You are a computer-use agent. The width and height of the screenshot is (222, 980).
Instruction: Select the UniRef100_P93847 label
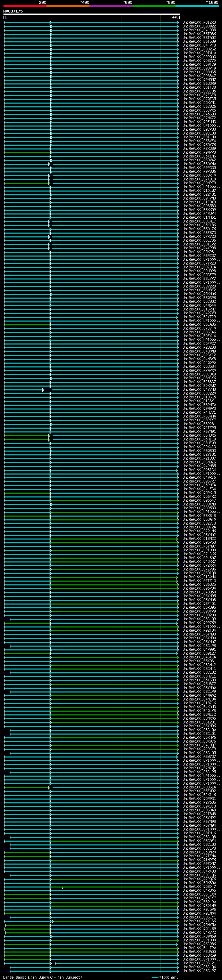199,76
